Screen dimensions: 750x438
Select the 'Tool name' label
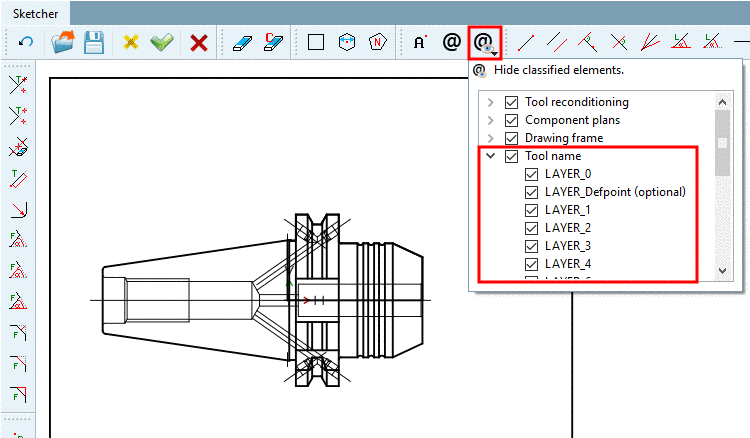point(553,156)
